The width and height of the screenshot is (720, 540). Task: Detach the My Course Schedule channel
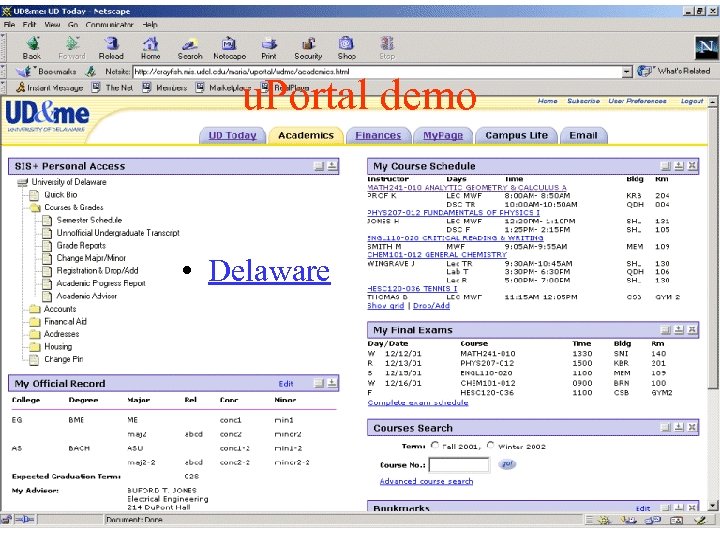pos(679,166)
